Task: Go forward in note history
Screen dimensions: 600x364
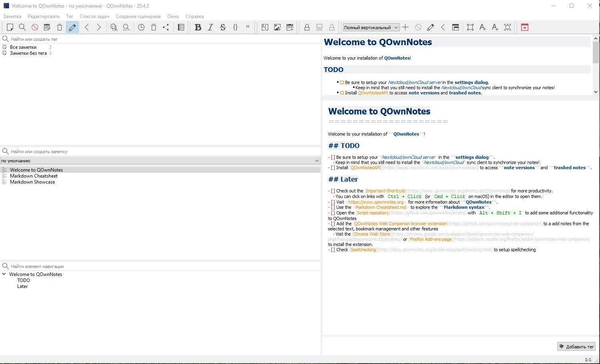Action: pyautogui.click(x=99, y=27)
